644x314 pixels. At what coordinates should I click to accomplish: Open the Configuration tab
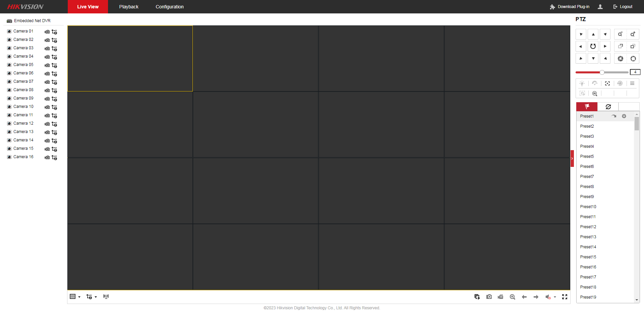(x=169, y=7)
